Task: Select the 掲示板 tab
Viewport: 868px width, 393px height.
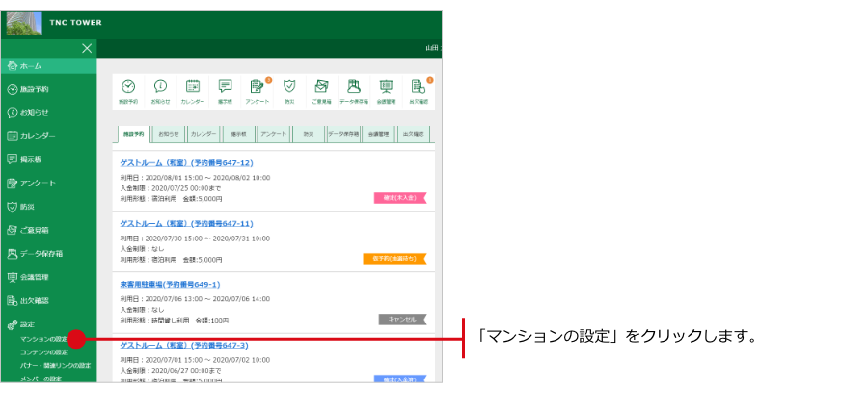Action: 238,134
